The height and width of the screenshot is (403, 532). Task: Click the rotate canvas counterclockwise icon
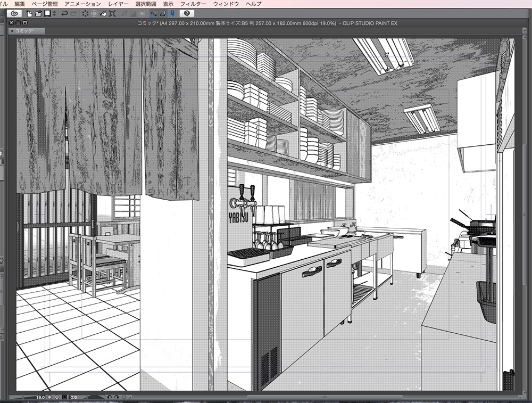(109, 397)
